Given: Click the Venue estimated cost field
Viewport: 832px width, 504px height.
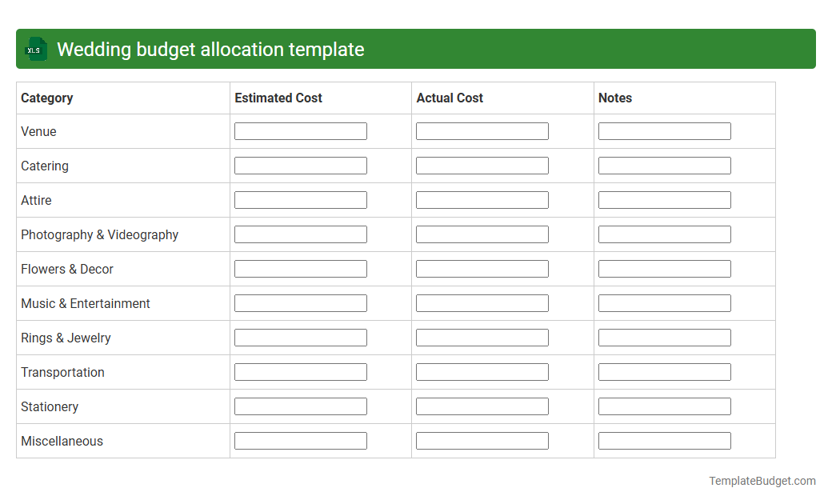Looking at the screenshot, I should [x=300, y=130].
